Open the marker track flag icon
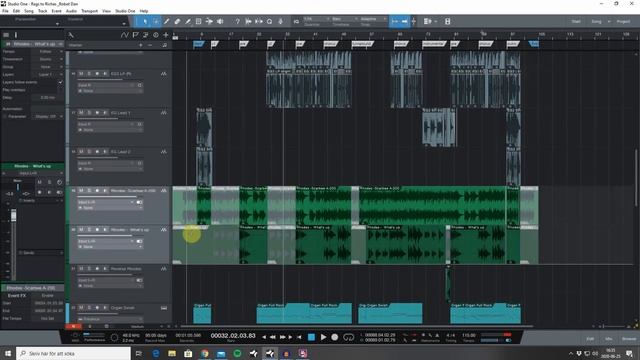The width and height of the screenshot is (640, 360). pyautogui.click(x=136, y=35)
